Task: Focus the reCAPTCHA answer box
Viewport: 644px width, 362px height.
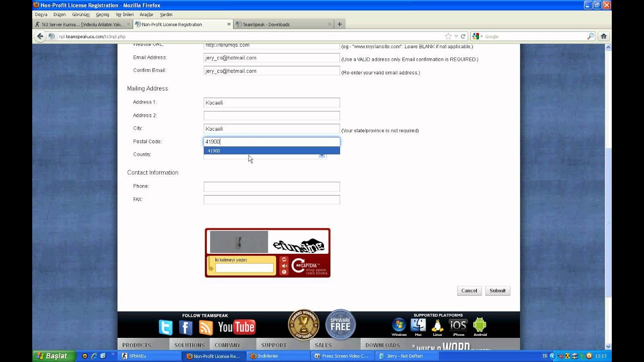Action: point(245,268)
